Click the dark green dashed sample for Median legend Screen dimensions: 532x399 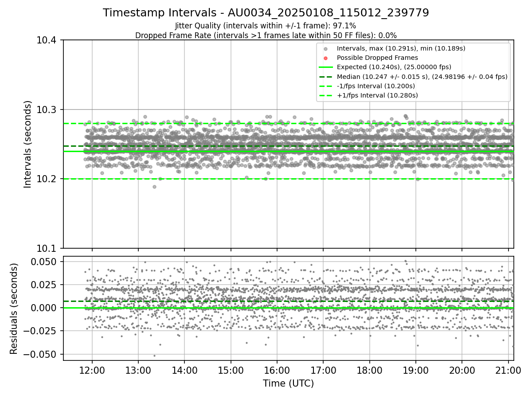coord(325,77)
